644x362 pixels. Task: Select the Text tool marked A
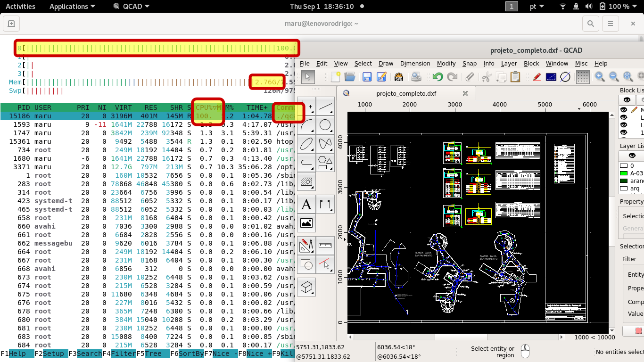click(x=306, y=205)
